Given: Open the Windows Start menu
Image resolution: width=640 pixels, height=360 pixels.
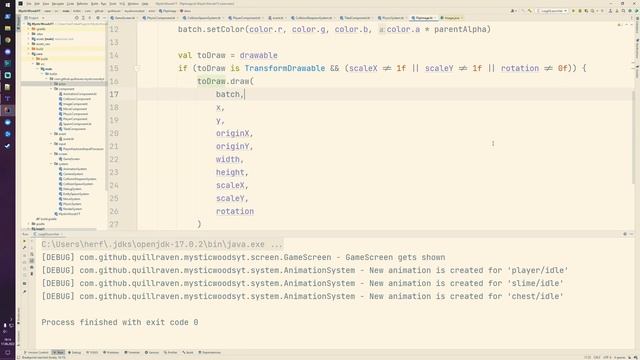Looking at the screenshot, I should 7,5.
